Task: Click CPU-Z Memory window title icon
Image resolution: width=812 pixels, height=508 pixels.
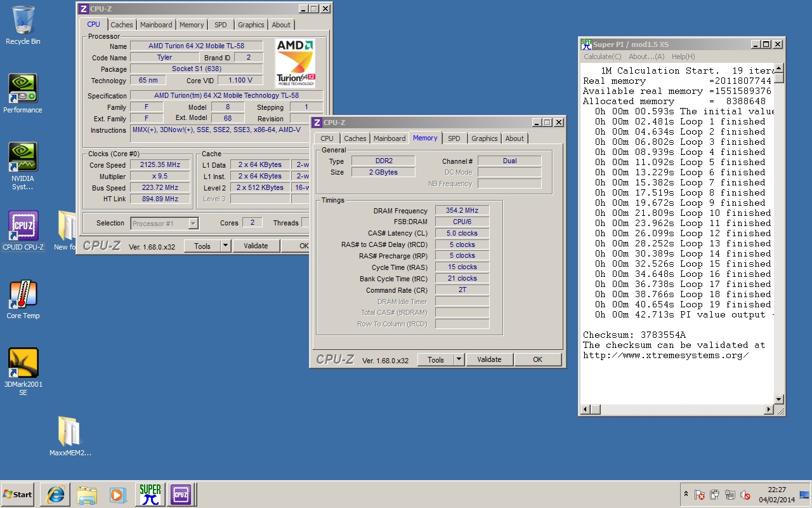Action: click(x=317, y=123)
